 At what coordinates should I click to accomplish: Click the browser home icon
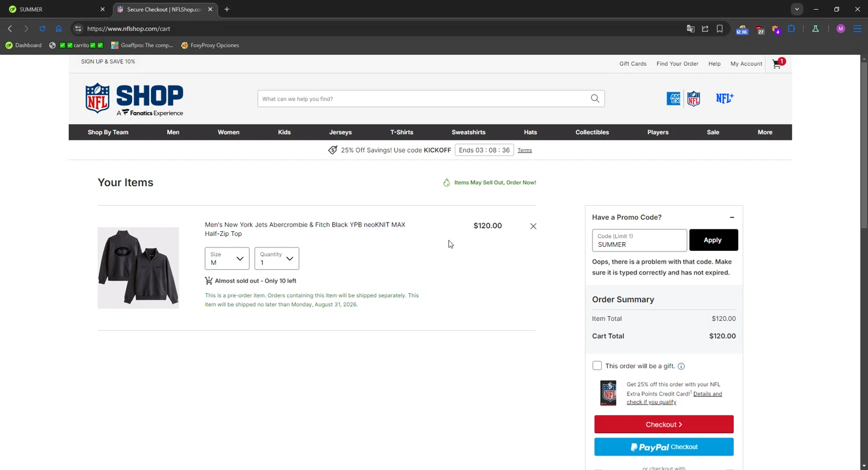tap(58, 28)
